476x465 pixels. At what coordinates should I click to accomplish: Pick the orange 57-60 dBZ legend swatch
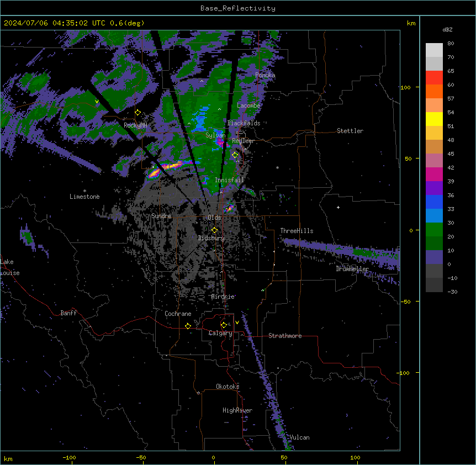434,91
